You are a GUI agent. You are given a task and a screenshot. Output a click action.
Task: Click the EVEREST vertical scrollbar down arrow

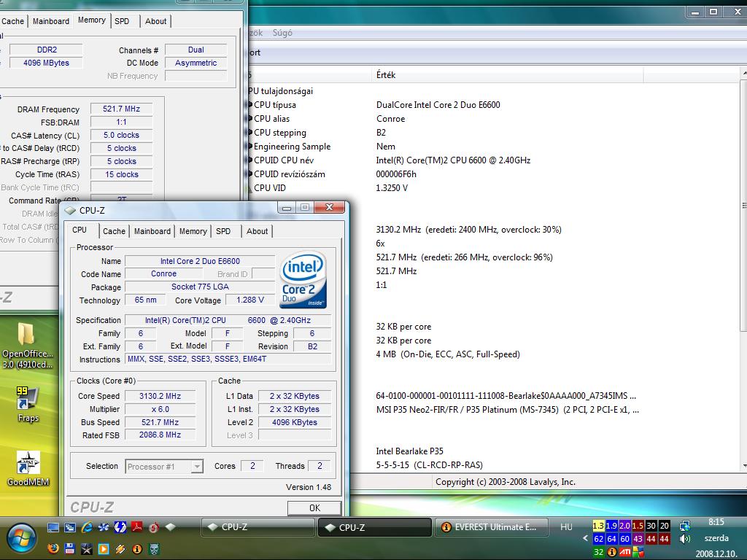point(743,466)
